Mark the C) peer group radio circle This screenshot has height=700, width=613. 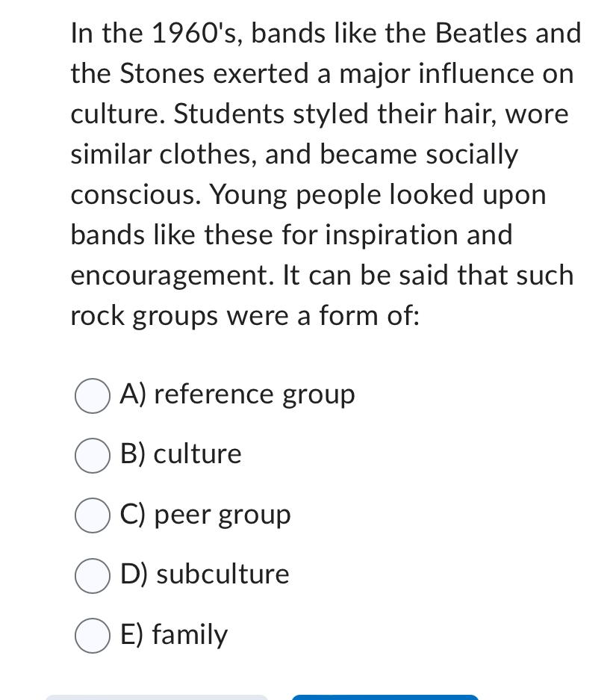(x=93, y=515)
